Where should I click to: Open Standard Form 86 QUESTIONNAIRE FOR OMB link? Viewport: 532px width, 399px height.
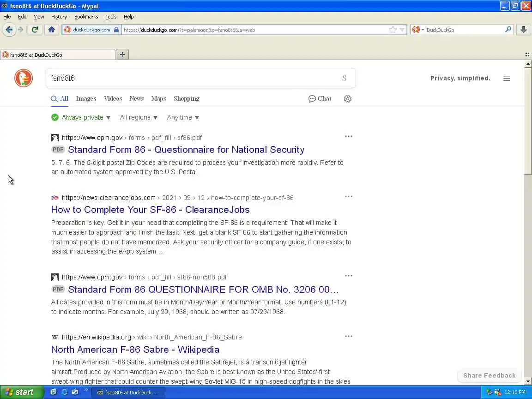[203, 290]
